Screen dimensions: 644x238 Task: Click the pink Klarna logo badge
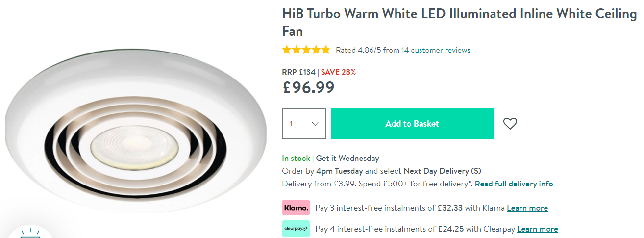[296, 208]
